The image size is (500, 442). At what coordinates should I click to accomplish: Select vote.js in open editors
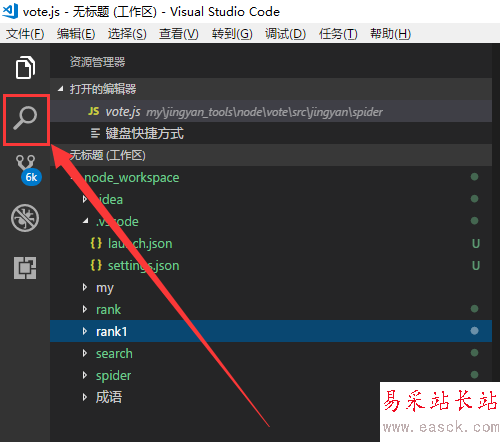point(271,111)
